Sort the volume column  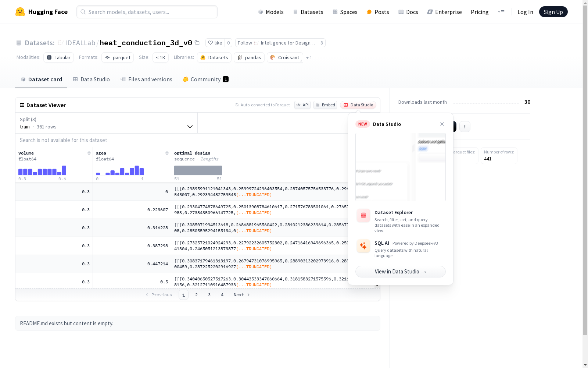click(x=89, y=153)
